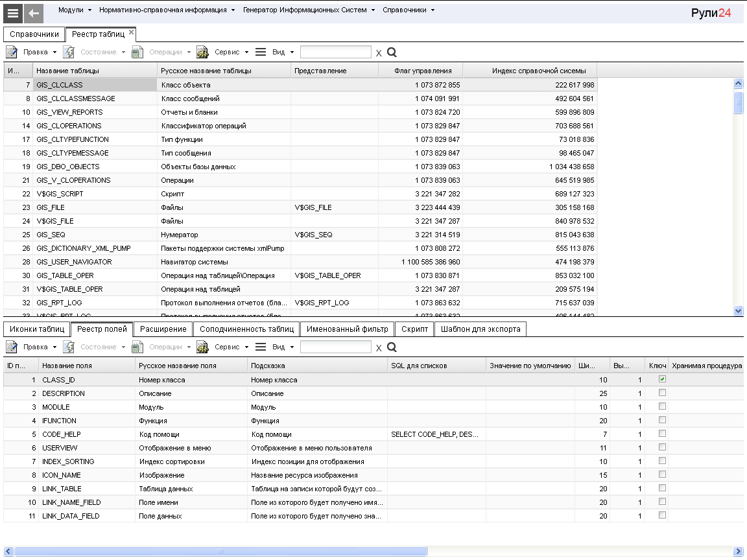Click the bottom horizontal scrollbar thumb
This screenshot has height=560, width=747.
click(x=220, y=552)
